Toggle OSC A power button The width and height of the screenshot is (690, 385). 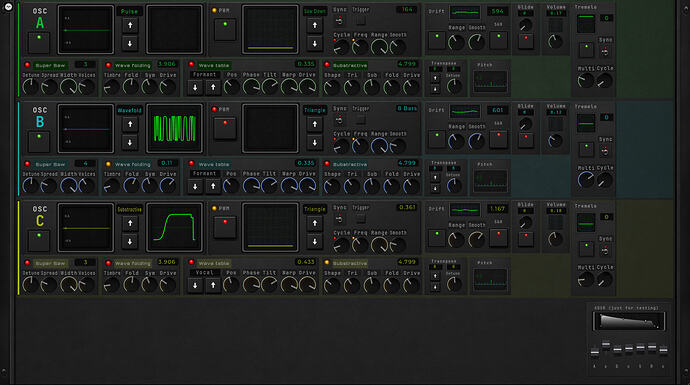point(39,43)
